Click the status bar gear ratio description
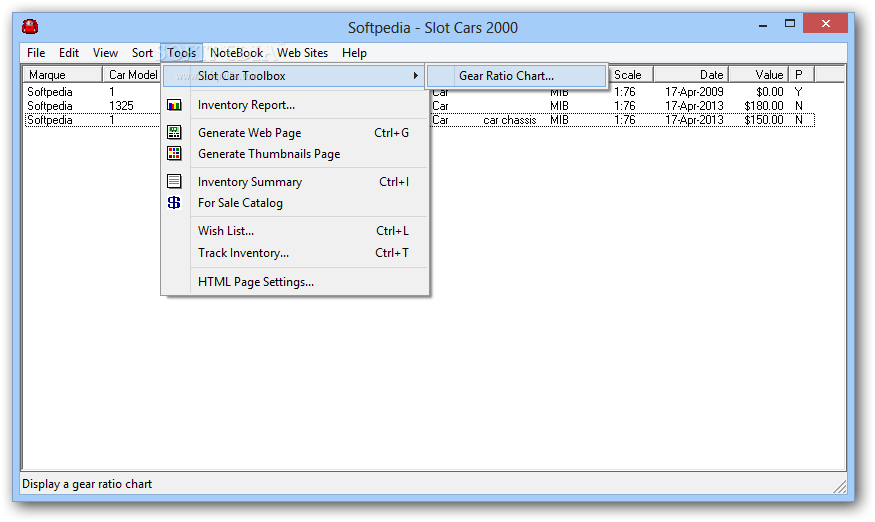This screenshot has height=522, width=875. pyautogui.click(x=86, y=484)
